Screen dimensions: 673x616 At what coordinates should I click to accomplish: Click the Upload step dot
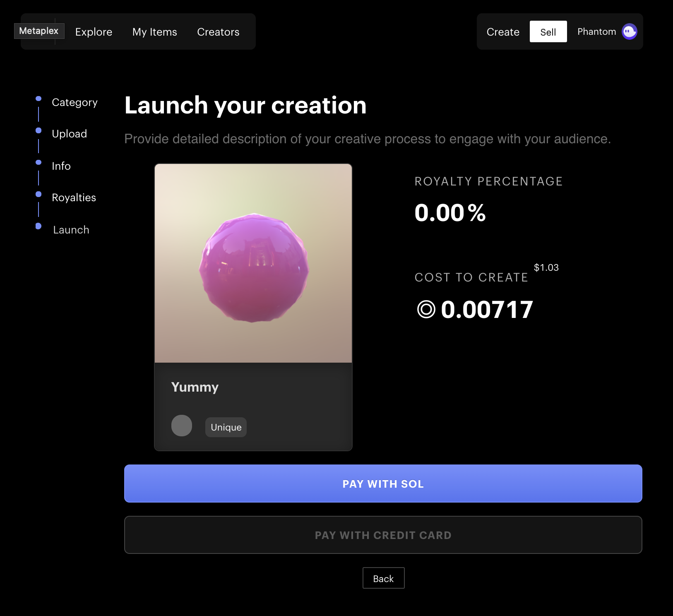point(38,130)
